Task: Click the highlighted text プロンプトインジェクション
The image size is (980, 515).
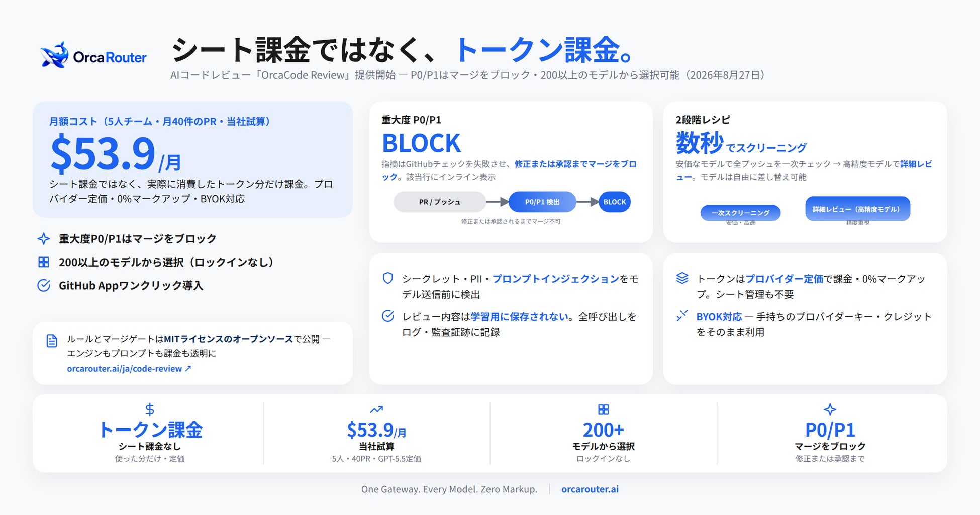Action: tap(556, 279)
